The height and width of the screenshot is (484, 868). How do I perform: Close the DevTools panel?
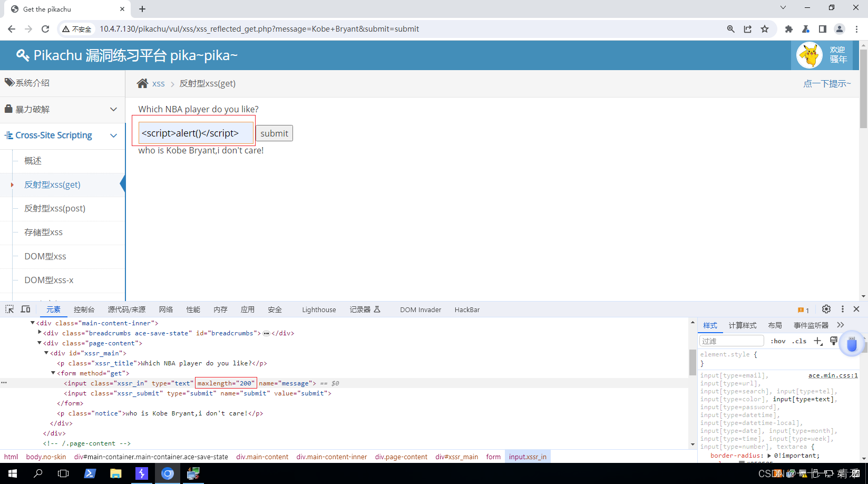[856, 309]
